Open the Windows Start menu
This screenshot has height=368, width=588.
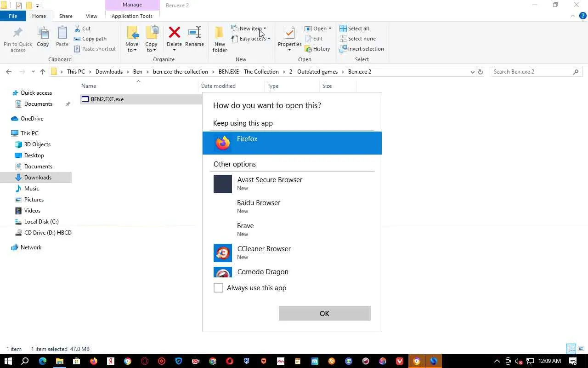[x=8, y=361]
